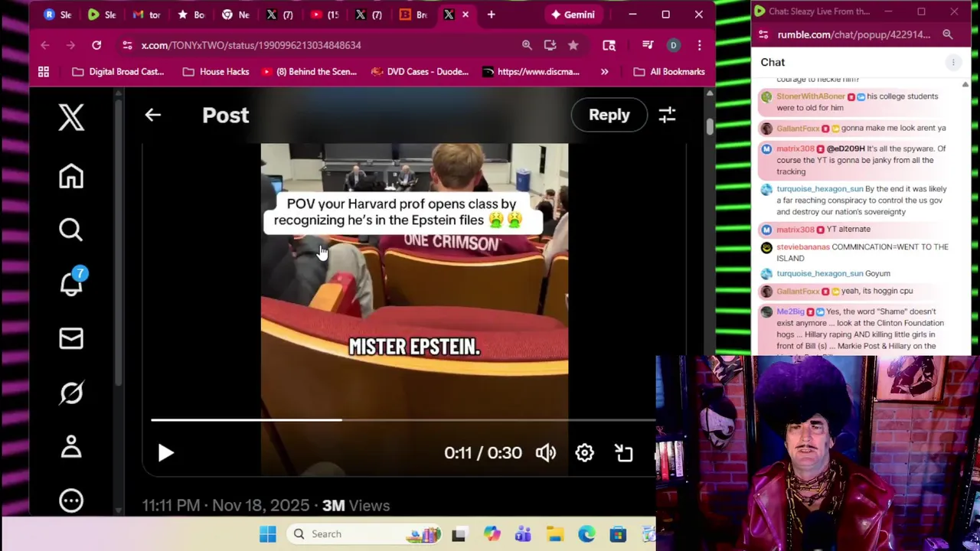The height and width of the screenshot is (551, 980).
Task: Open a new tab with plus
Action: pyautogui.click(x=491, y=15)
